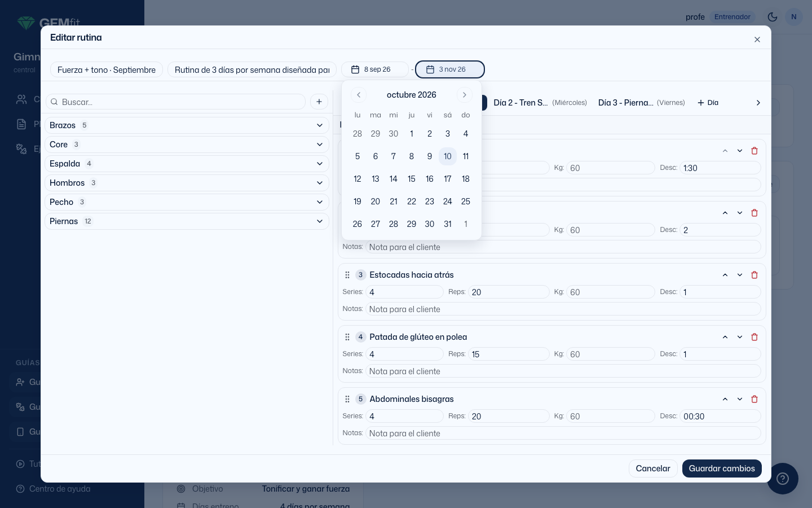The image size is (812, 508).
Task: Move Abdominales bisagras up
Action: 725,399
